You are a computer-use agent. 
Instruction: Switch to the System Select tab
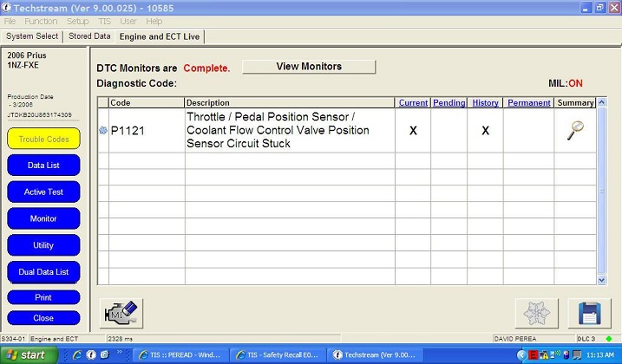(32, 36)
